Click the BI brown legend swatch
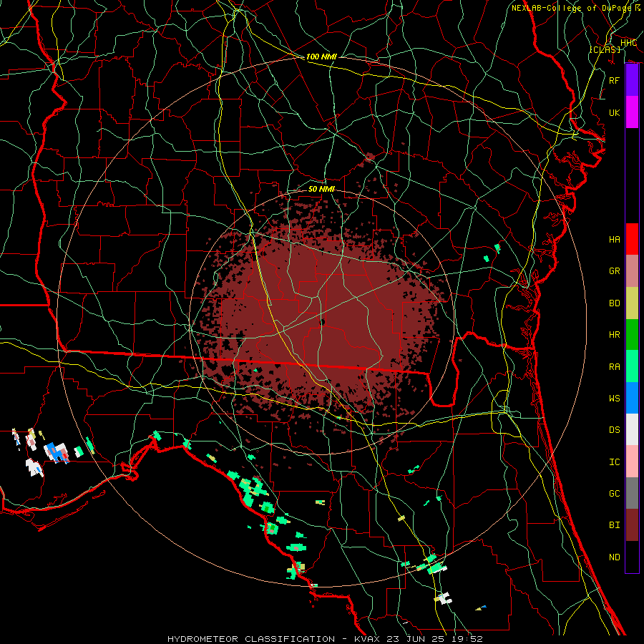Viewport: 644px width, 644px height. [x=632, y=525]
